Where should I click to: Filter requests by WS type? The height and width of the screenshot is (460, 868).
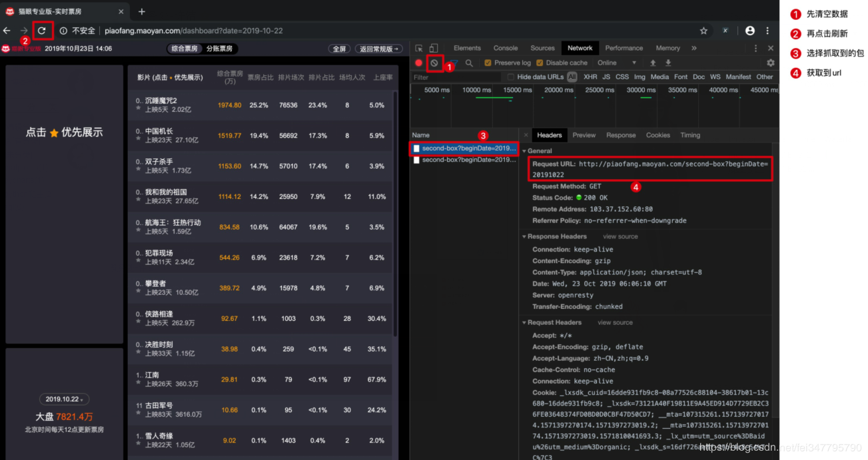(715, 77)
